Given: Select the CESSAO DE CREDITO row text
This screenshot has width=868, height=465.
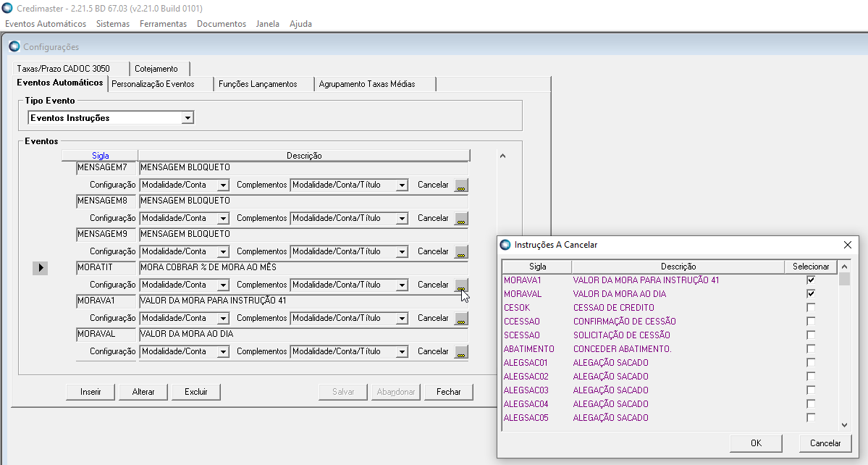Looking at the screenshot, I should [613, 308].
